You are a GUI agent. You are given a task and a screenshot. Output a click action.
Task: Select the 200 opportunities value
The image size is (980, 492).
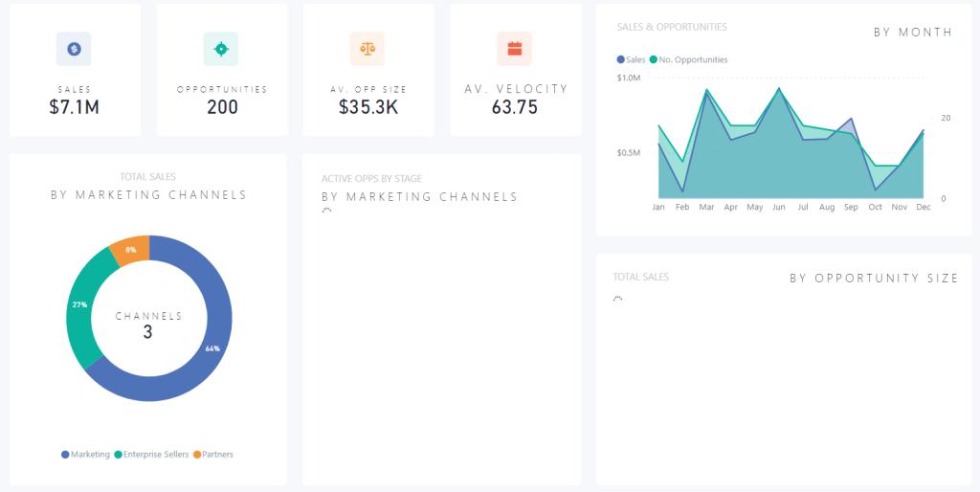222,107
